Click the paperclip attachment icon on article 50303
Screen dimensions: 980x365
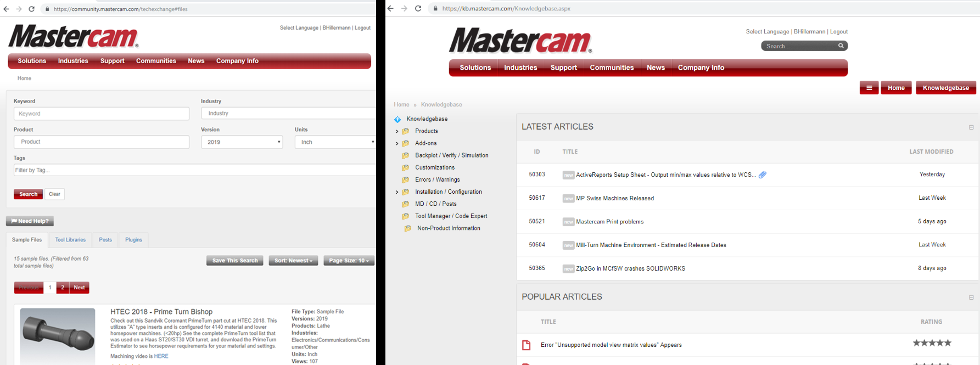(x=763, y=175)
